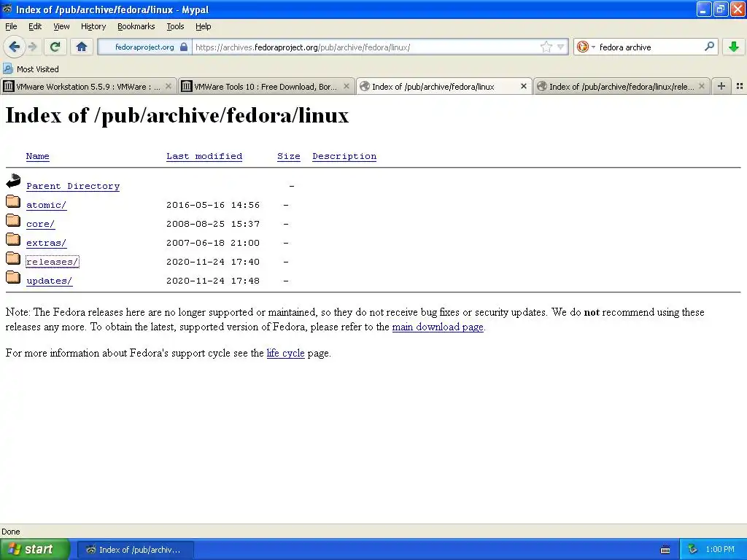The height and width of the screenshot is (560, 747).
Task: Open the releases/ directory link
Action: click(53, 262)
